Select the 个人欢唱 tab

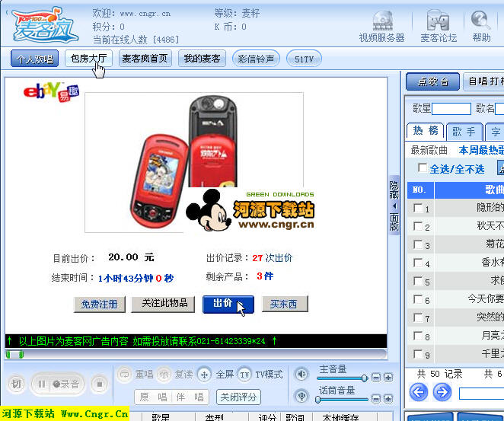click(34, 59)
